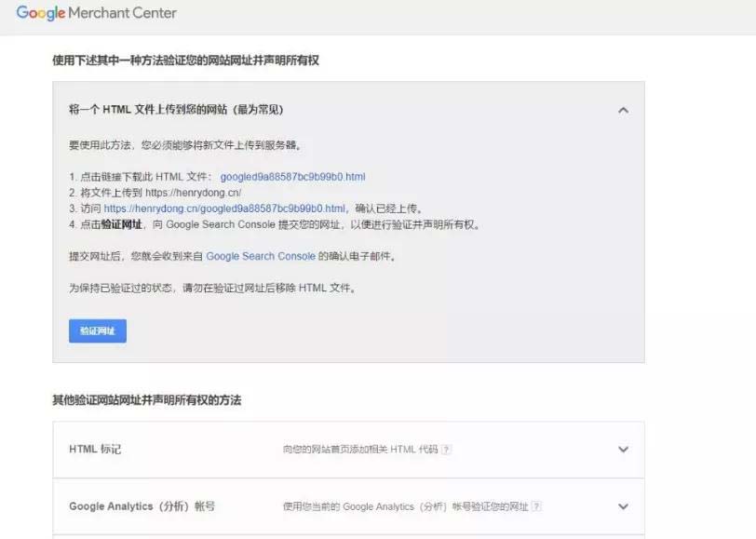Download the googled9a88587bc9b99b0.html file link
The width and height of the screenshot is (756, 539).
tap(292, 177)
